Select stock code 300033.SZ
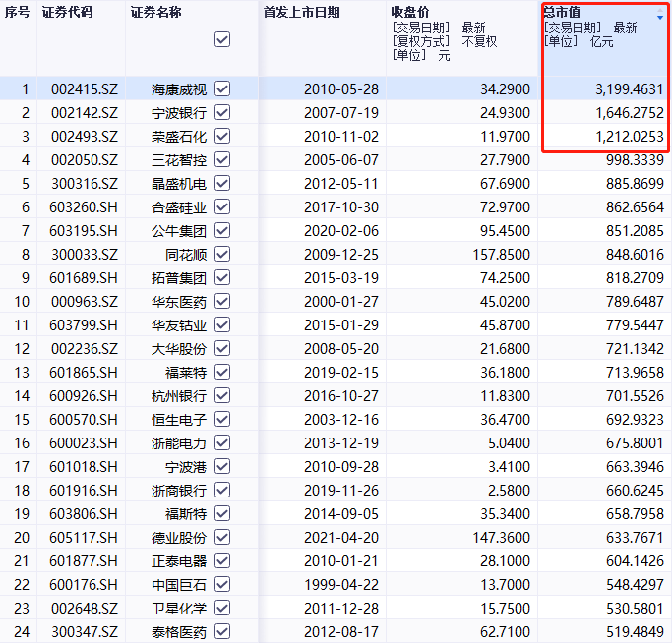 (x=85, y=255)
